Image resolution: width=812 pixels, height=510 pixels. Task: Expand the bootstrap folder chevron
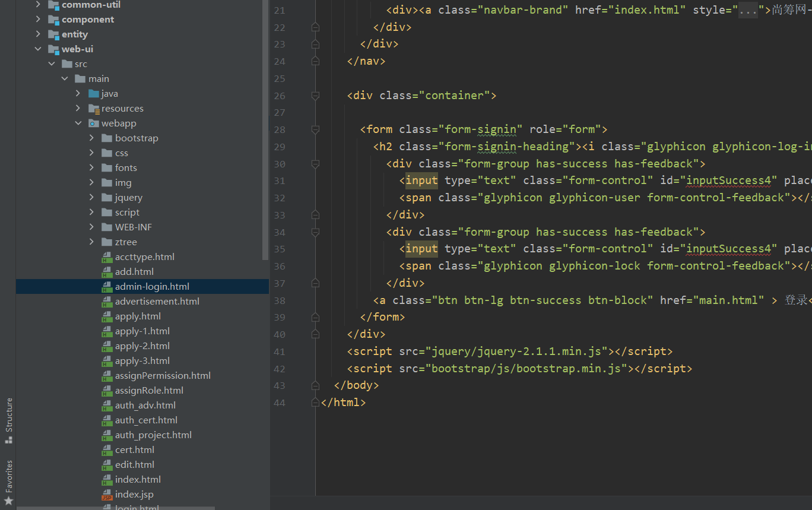pyautogui.click(x=91, y=138)
